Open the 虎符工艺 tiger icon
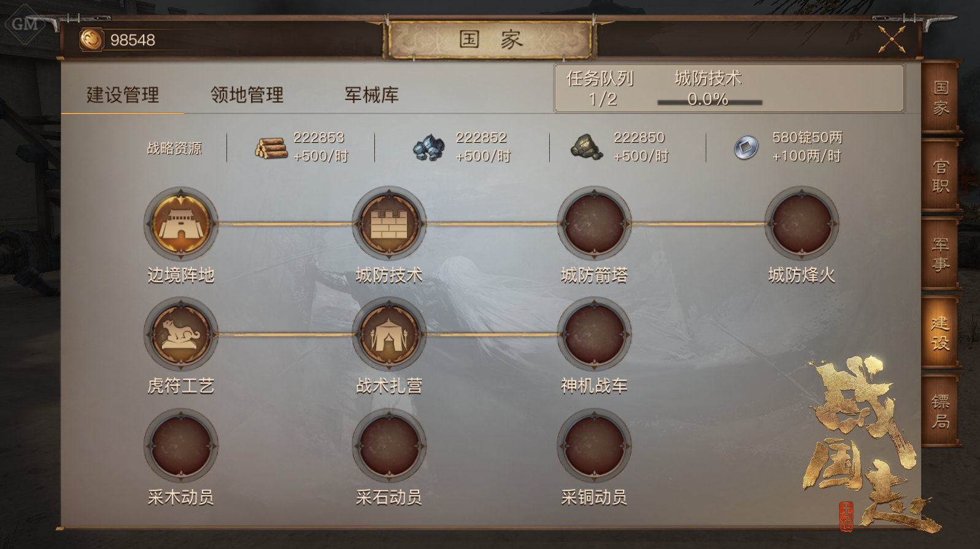980x549 pixels. [181, 335]
